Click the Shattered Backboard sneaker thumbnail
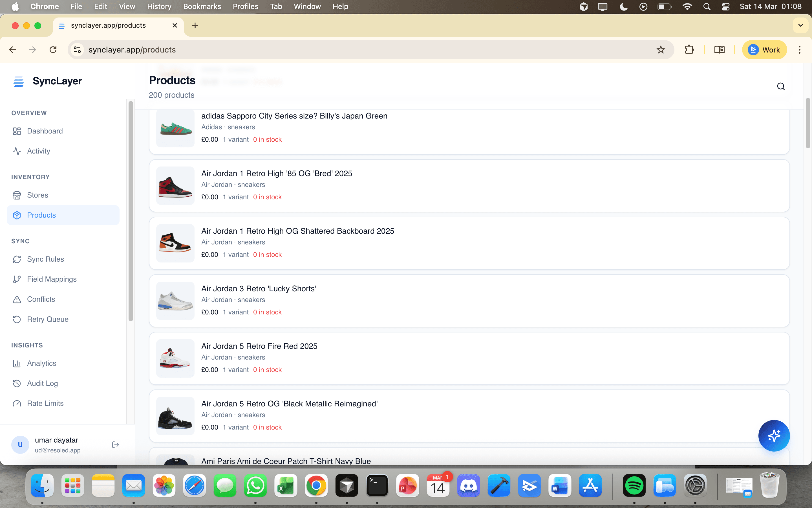Screen dimensions: 812x508 click(x=175, y=243)
